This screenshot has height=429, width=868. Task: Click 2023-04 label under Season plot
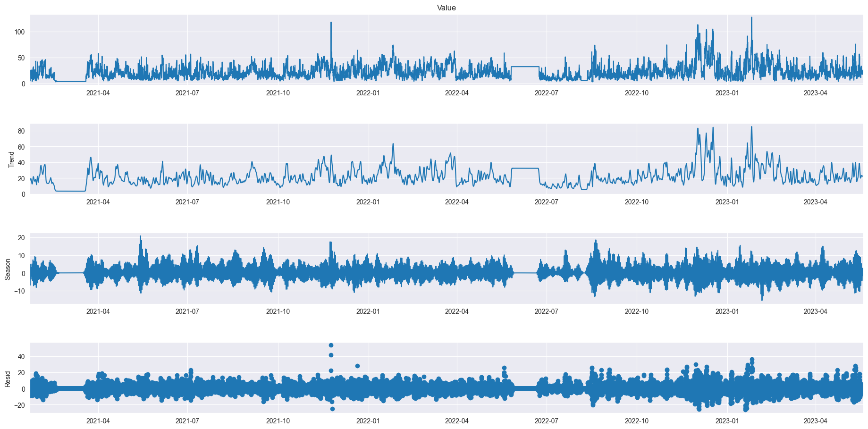[816, 311]
